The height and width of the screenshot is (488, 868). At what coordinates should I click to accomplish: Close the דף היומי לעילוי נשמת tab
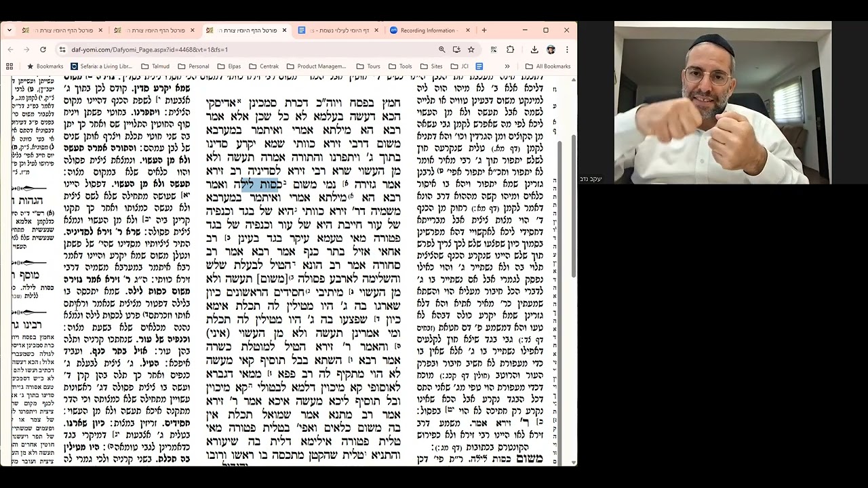[376, 30]
